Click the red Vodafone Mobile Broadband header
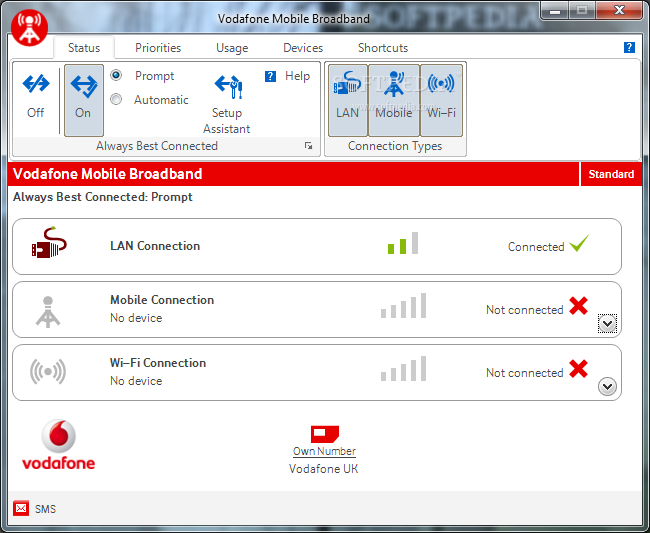 click(x=293, y=174)
